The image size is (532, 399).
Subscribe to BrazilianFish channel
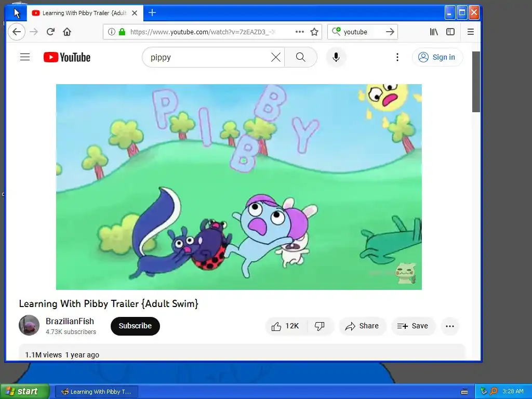coord(135,326)
